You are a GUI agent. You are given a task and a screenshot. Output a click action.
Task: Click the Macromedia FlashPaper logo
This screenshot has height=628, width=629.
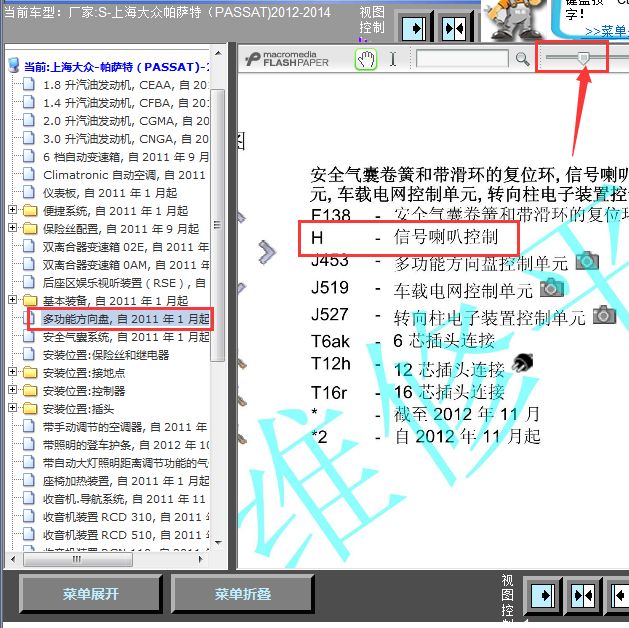point(287,59)
